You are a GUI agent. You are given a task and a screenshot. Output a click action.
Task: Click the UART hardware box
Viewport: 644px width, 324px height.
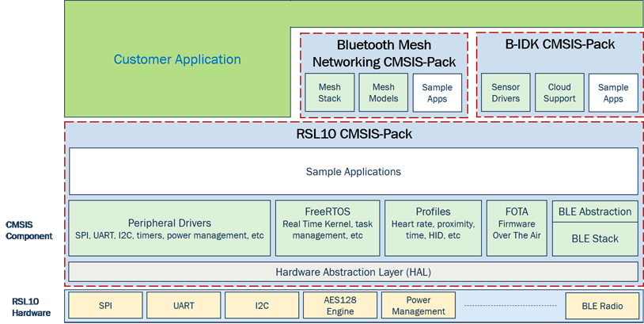click(184, 306)
